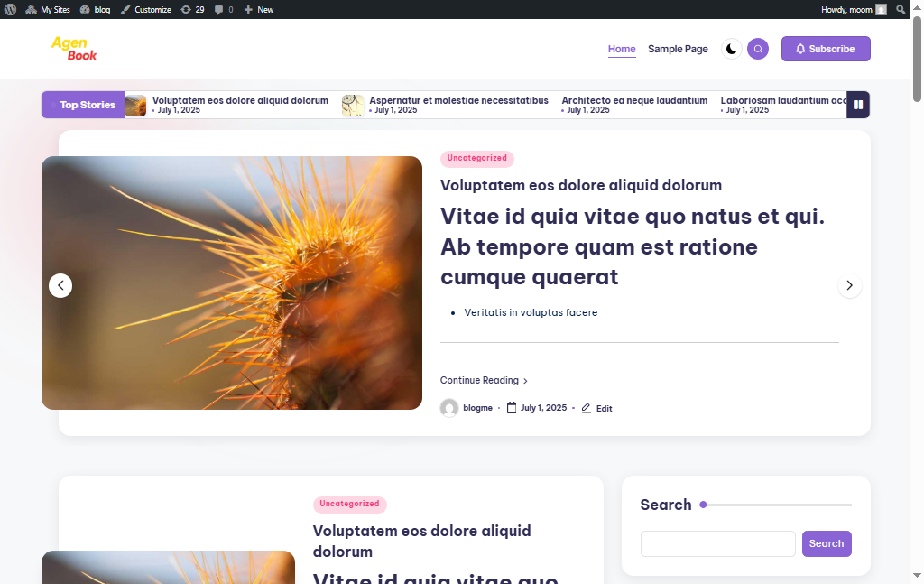This screenshot has height=584, width=924.
Task: Open the comments icon in the admin bar
Action: [x=221, y=9]
